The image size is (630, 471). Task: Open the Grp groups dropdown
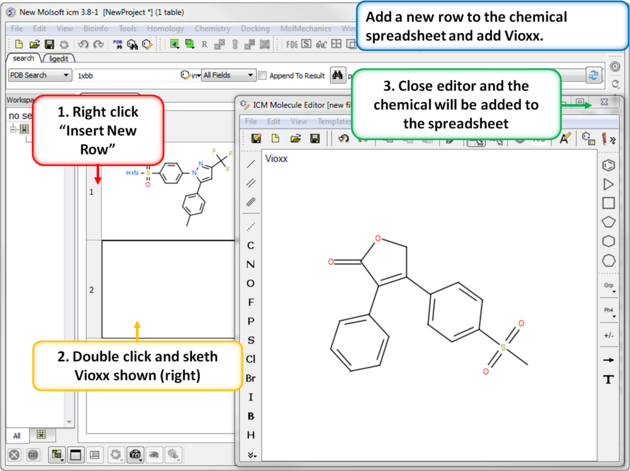click(x=608, y=286)
